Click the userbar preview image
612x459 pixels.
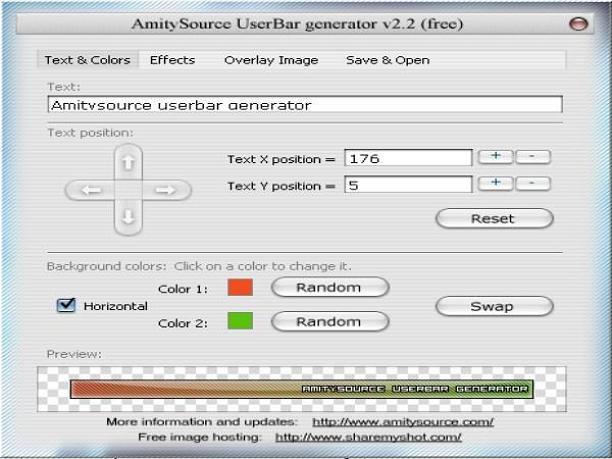302,389
